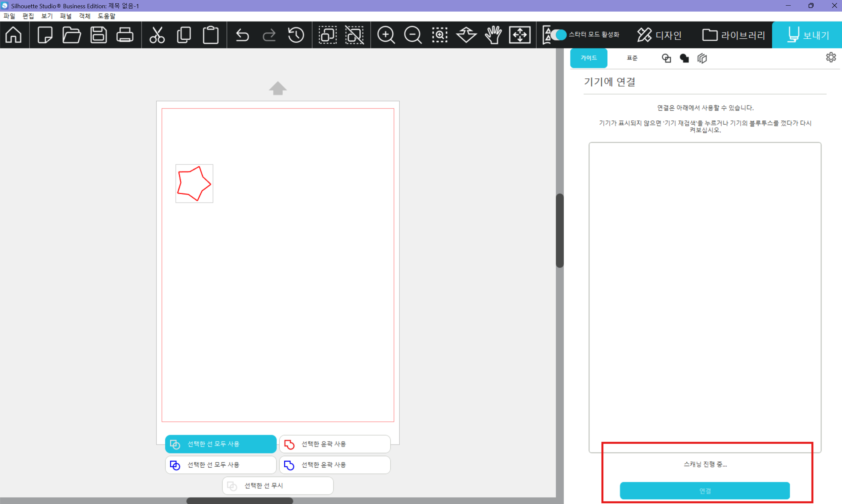842x504 pixels.
Task: Open a file with folder icon
Action: click(x=72, y=35)
